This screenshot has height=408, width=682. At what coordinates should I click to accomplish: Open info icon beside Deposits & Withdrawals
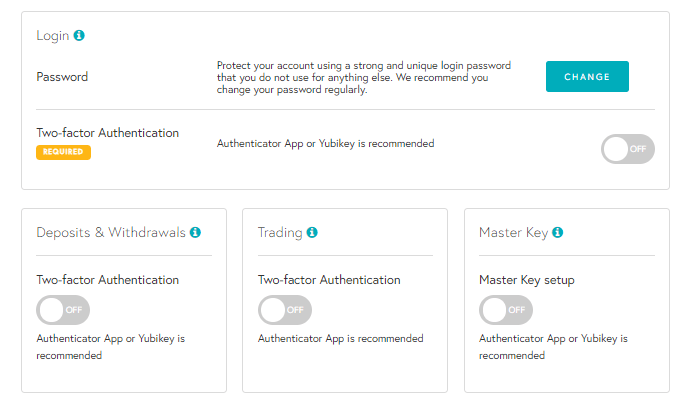point(195,233)
